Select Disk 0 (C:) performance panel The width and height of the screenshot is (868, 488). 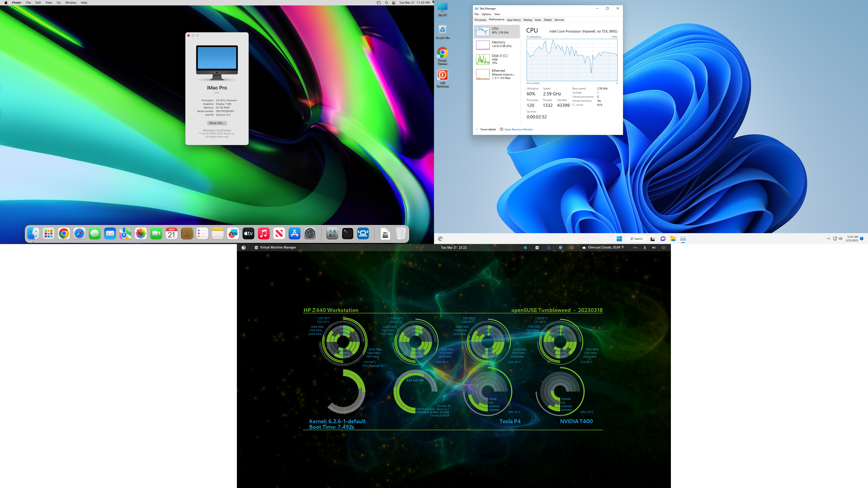click(x=497, y=59)
